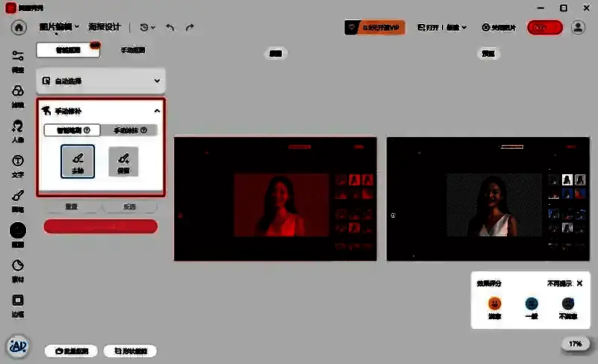Open the 人像 portrait tool in sidebar

[17, 130]
